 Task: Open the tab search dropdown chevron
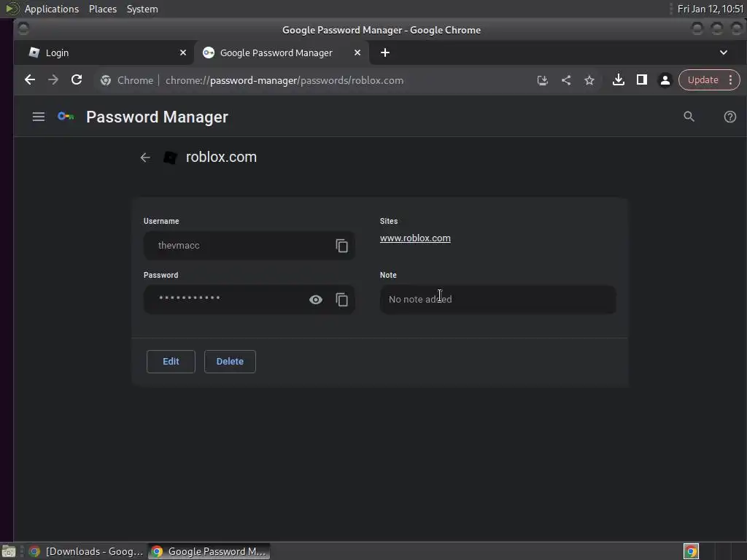(x=723, y=52)
